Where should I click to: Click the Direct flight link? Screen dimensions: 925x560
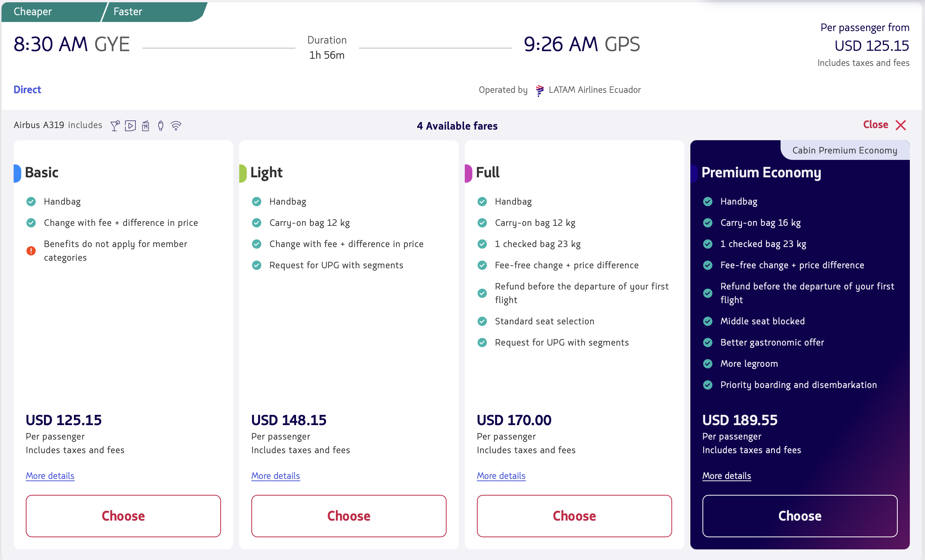pos(27,90)
